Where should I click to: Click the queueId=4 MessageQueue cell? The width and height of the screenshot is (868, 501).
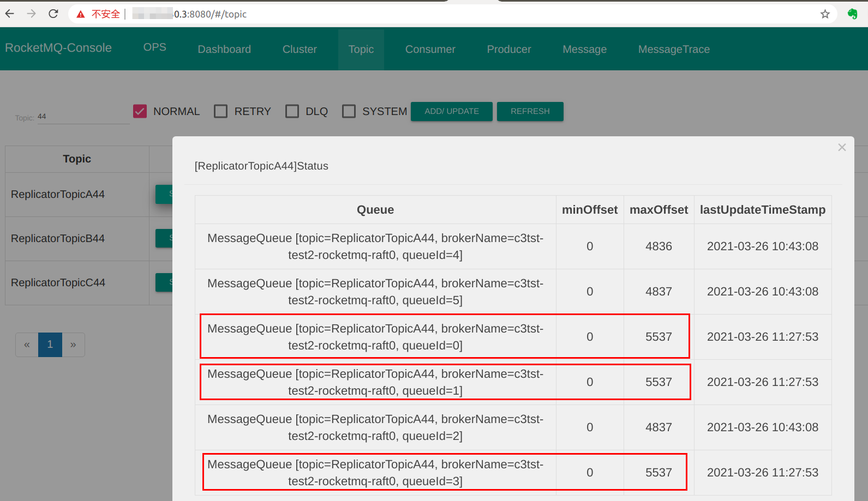pos(375,246)
